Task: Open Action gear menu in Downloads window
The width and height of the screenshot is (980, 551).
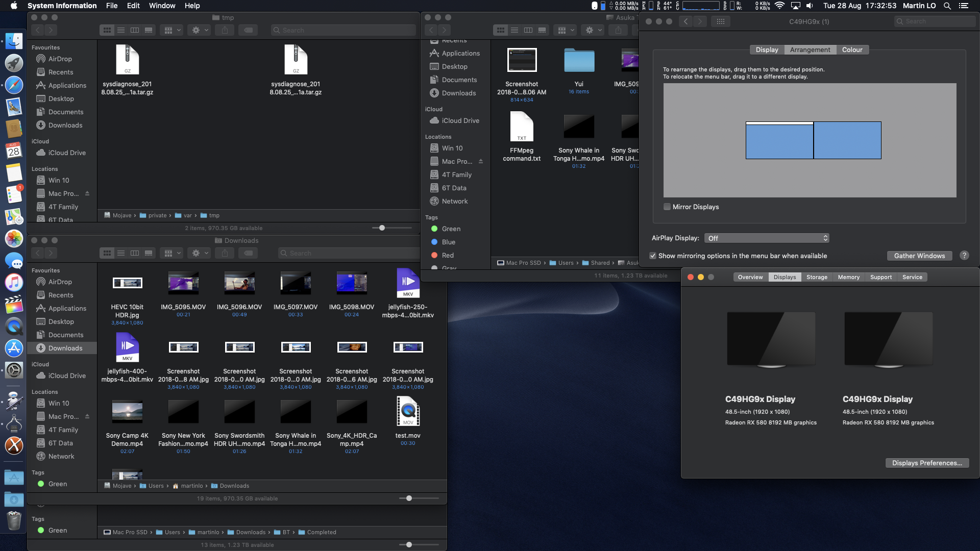Action: [199, 253]
